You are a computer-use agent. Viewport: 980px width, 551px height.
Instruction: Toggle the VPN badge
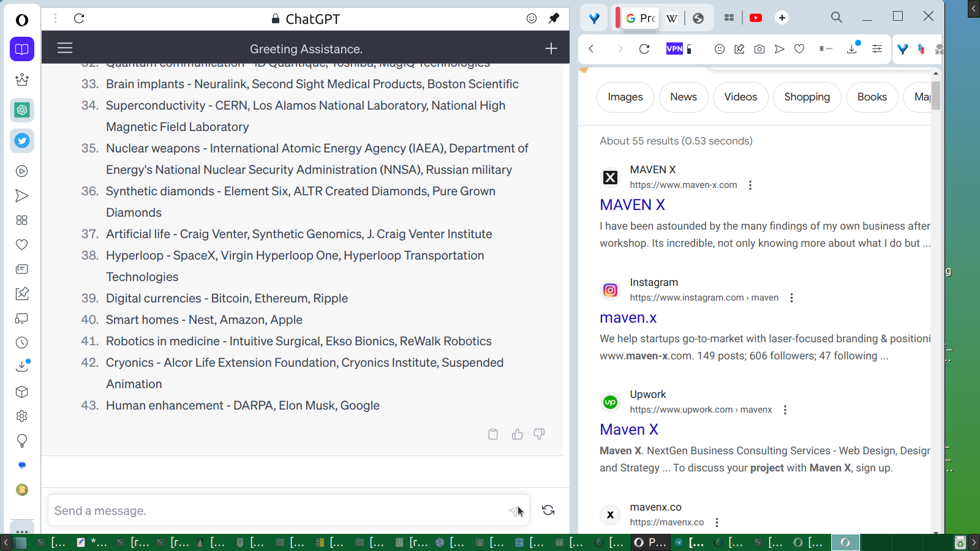click(x=674, y=49)
